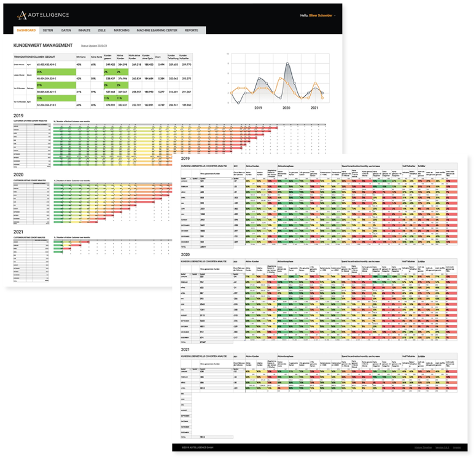Click the 2019 cohort heading in dashboard window
Screen dimensions: 476x459
point(18,116)
